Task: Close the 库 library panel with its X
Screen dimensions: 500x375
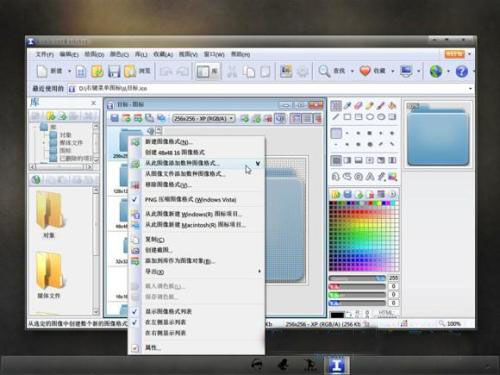Action: 94,103
